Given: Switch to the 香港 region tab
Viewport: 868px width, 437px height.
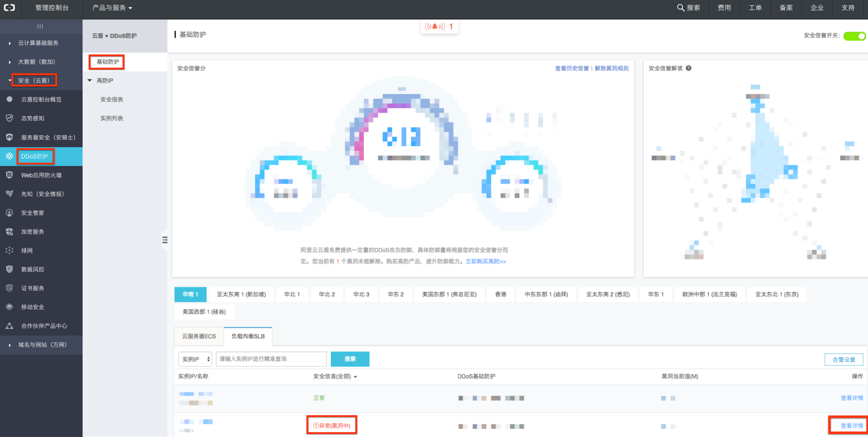Looking at the screenshot, I should point(500,294).
